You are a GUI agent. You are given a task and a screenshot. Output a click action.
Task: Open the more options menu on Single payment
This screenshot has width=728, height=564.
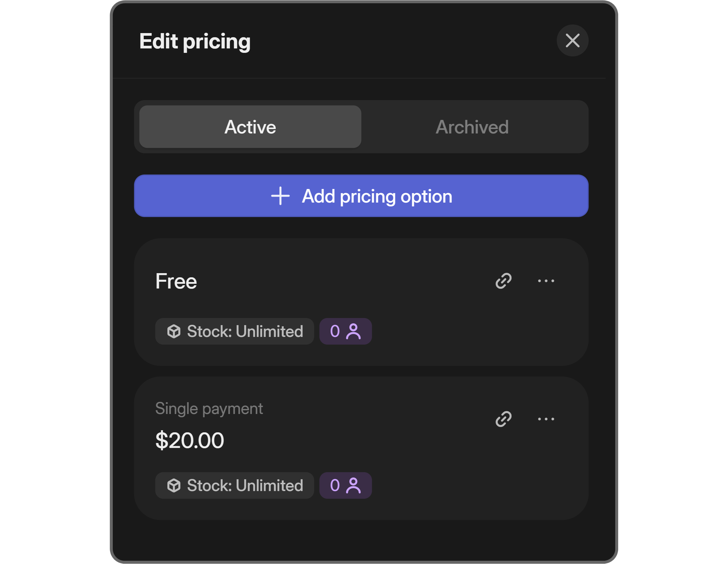546,419
